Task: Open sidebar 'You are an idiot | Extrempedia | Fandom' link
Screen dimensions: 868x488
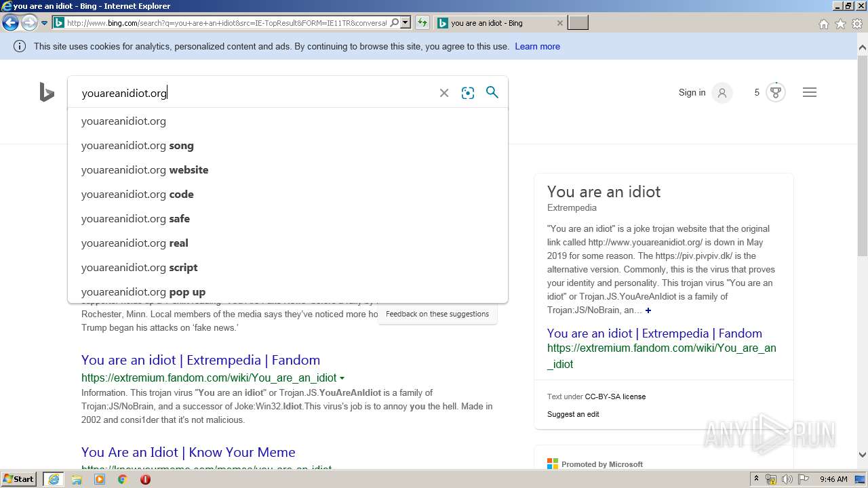Action: 654,333
